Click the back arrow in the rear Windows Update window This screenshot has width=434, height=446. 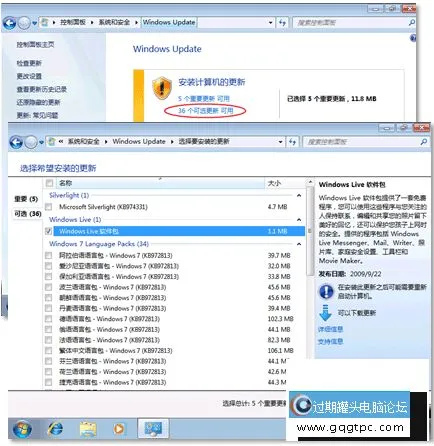tap(9, 23)
